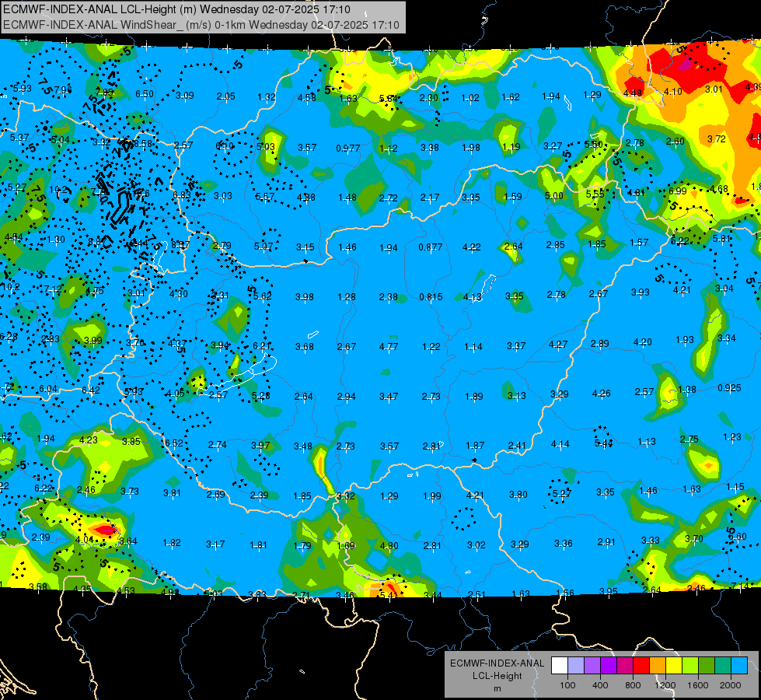Click the grid value 3.99
Viewport: 761px width, 700px height.
pos(93,340)
